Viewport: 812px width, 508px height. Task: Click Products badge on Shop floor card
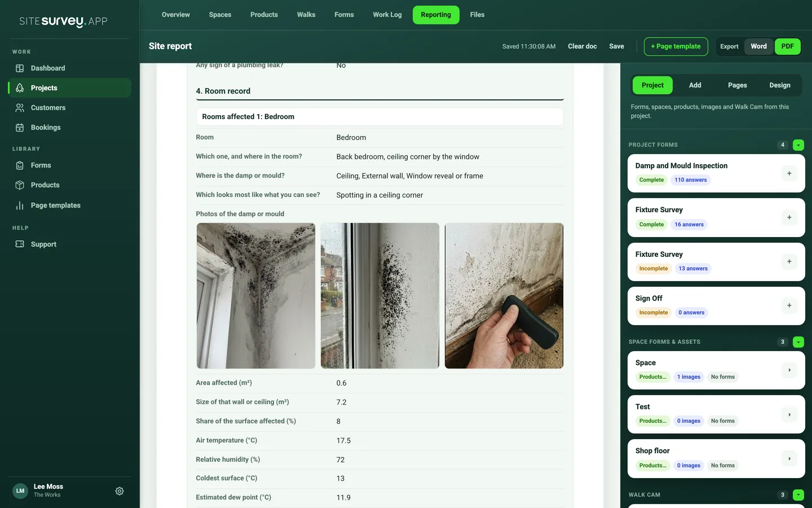click(x=652, y=466)
